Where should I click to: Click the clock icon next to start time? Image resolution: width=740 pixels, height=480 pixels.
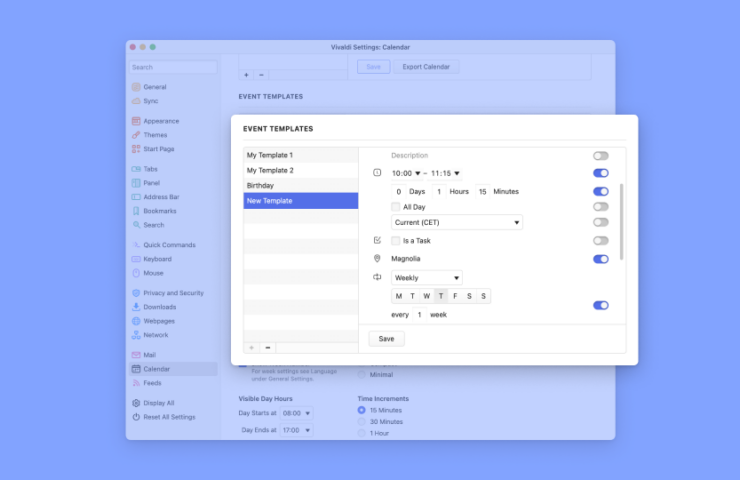point(377,173)
